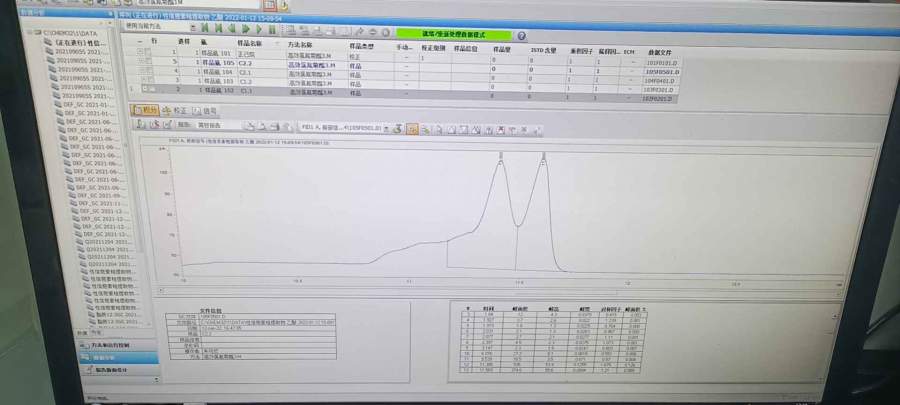Open the blue help question-mark icon
The width and height of the screenshot is (900, 405).
[x=521, y=36]
